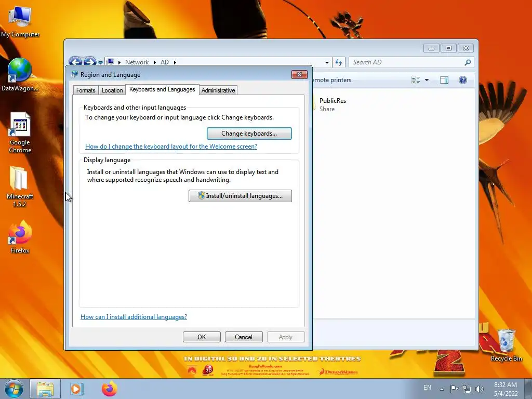
Task: Open recent pages dropdown in Explorer
Action: coord(100,63)
